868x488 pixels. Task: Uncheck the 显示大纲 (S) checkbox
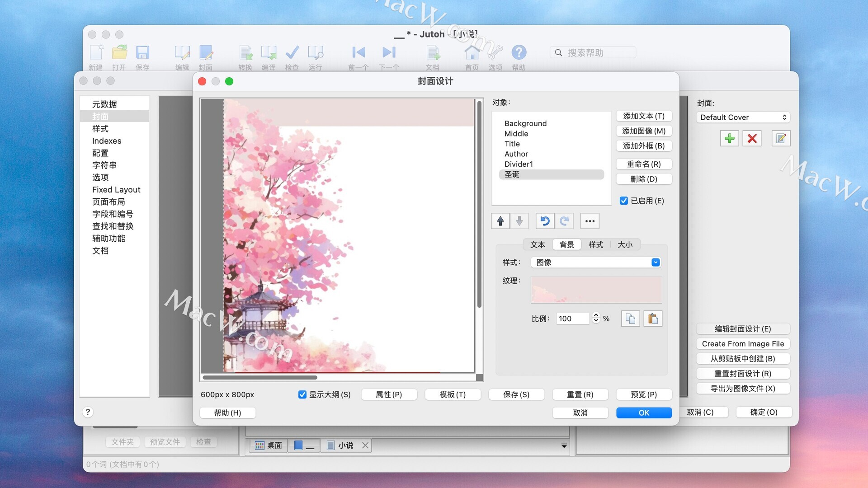coord(302,394)
